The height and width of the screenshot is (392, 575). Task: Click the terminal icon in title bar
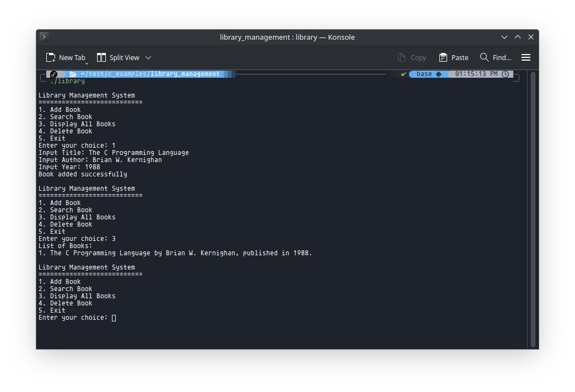point(44,37)
